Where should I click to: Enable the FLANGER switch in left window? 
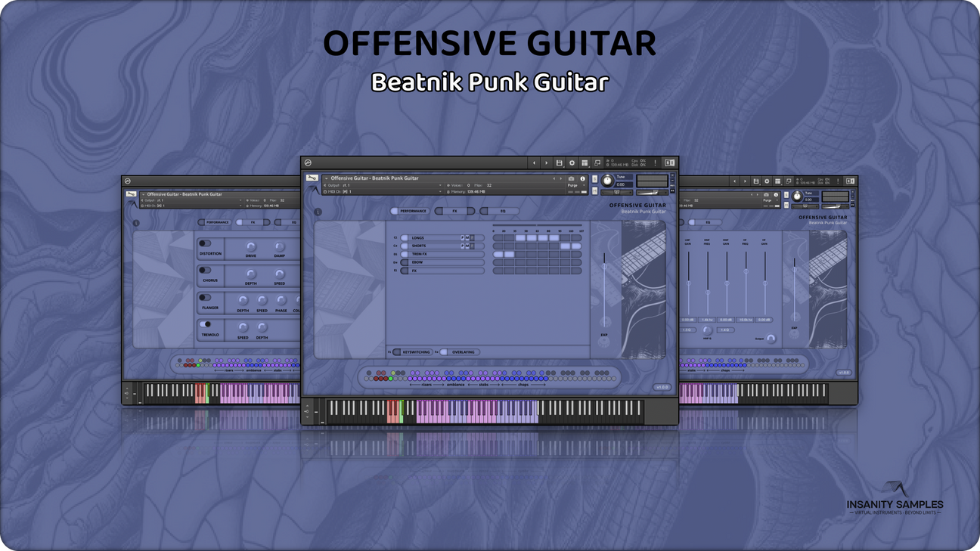(x=205, y=297)
